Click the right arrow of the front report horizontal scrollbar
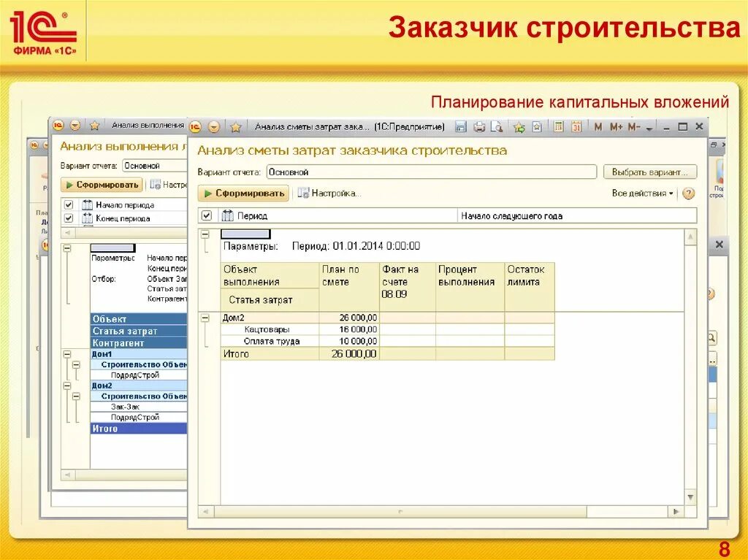 [676, 511]
